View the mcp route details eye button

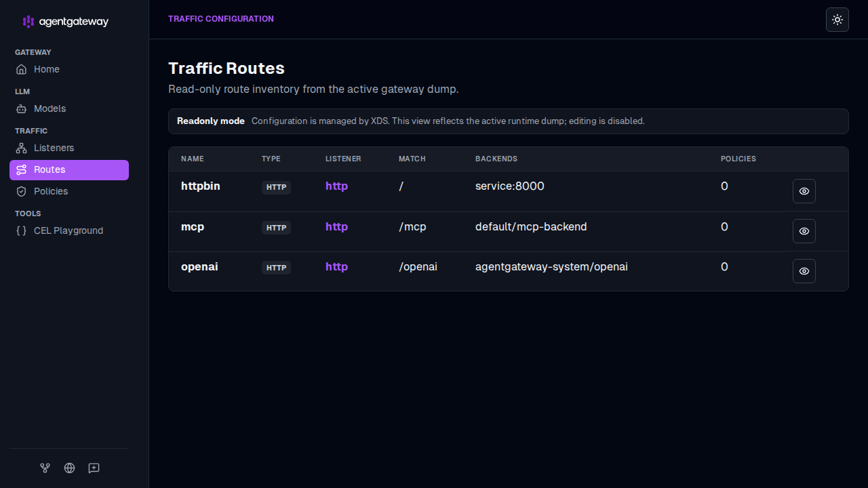[x=804, y=231]
